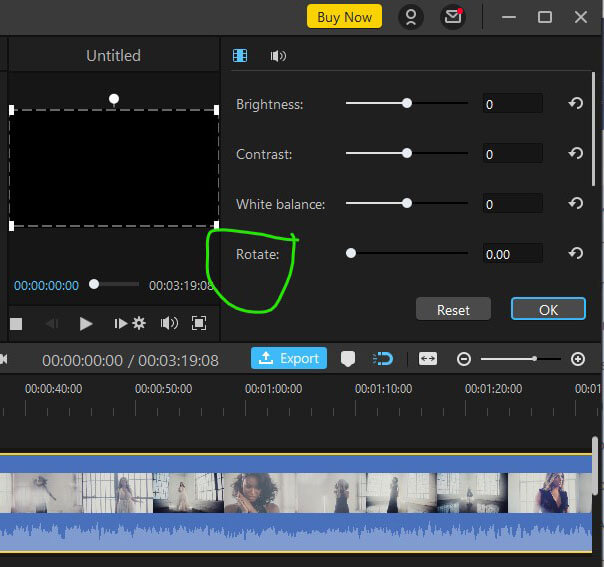Click the Export button
The width and height of the screenshot is (604, 567).
click(289, 358)
